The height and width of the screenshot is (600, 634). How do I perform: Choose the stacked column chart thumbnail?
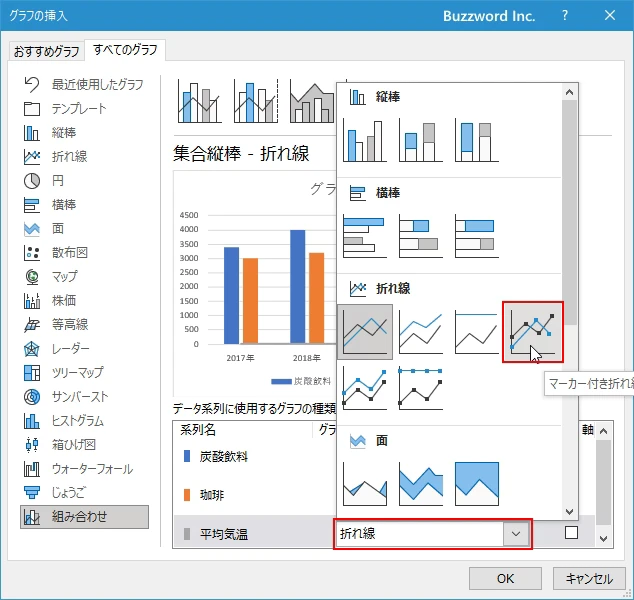pos(421,140)
